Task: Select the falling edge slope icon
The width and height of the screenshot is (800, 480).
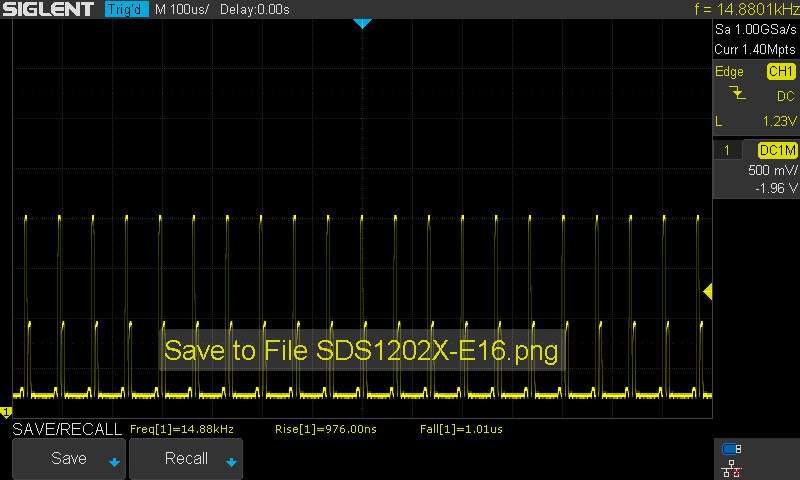Action: (x=737, y=93)
